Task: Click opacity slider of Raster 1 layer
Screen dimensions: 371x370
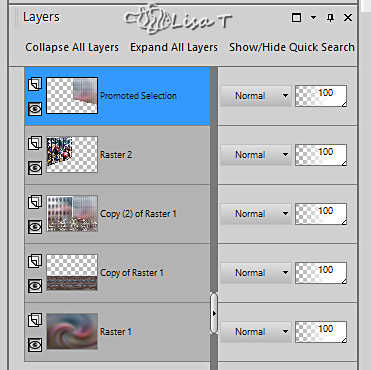Action: click(321, 332)
